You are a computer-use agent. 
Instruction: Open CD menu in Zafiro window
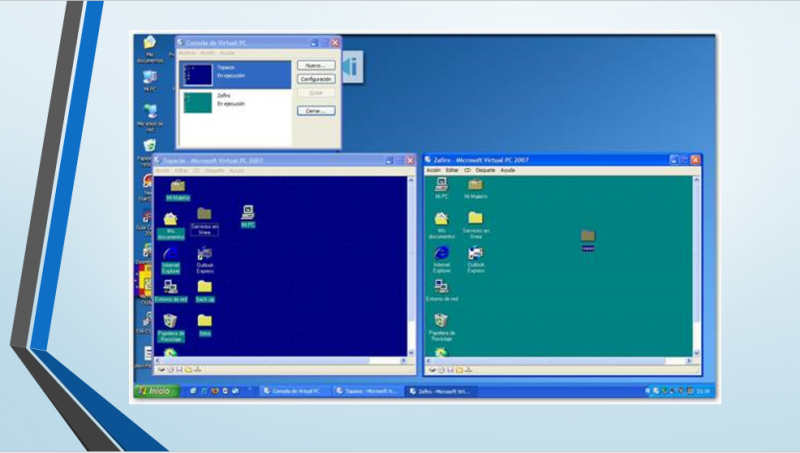tap(467, 170)
